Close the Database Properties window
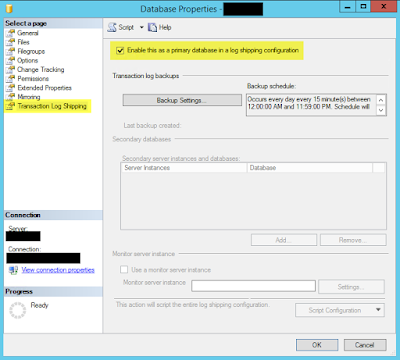This screenshot has height=360, width=400. coord(384,6)
